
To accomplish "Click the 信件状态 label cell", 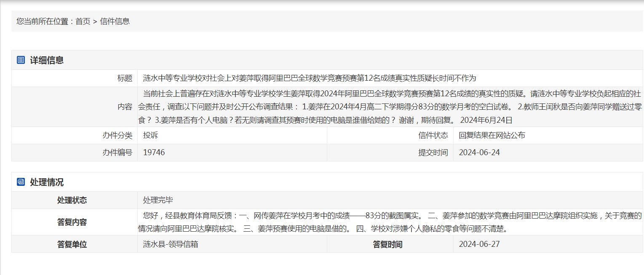I will pyautogui.click(x=433, y=135).
